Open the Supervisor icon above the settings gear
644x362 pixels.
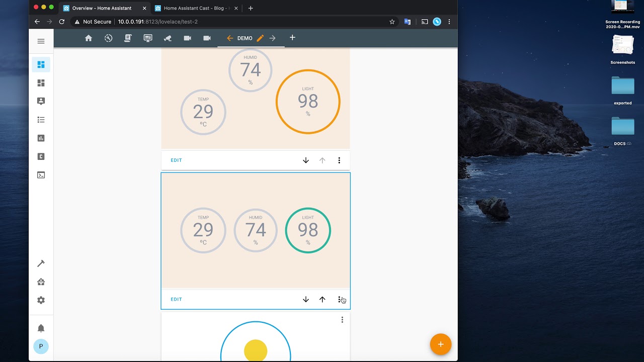tap(41, 282)
